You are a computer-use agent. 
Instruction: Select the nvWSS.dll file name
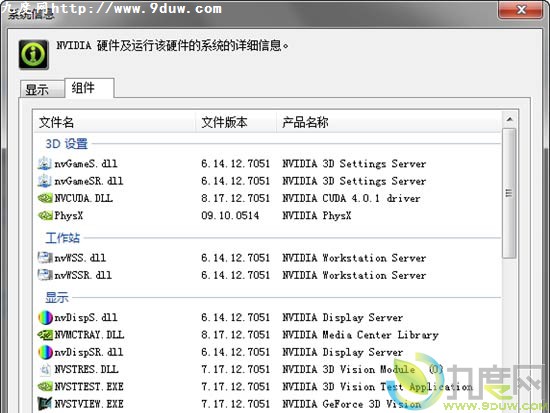[80, 258]
